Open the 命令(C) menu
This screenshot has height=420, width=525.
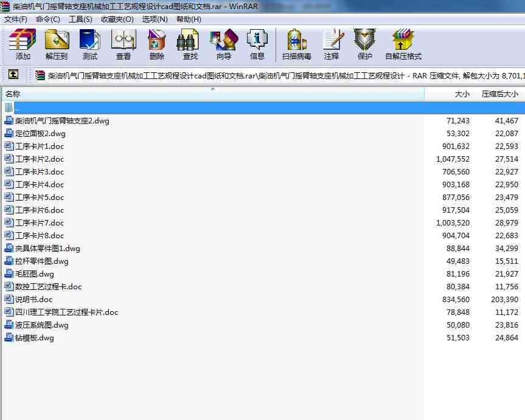point(48,19)
